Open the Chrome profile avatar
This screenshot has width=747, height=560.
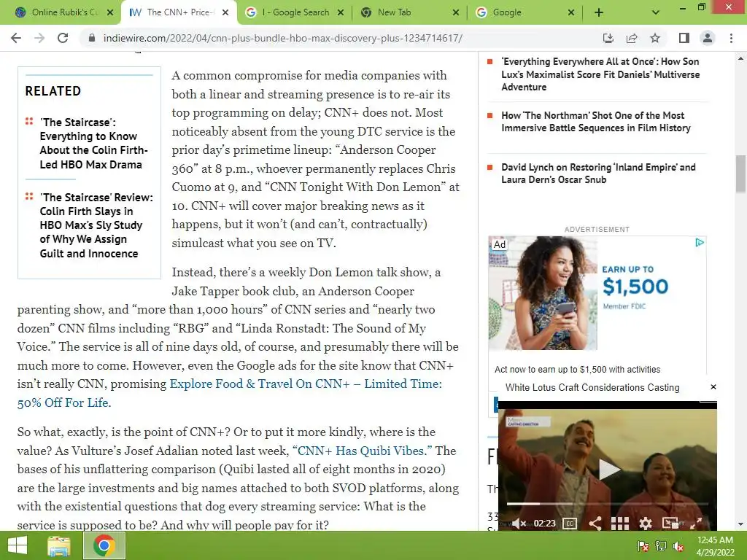(x=708, y=38)
